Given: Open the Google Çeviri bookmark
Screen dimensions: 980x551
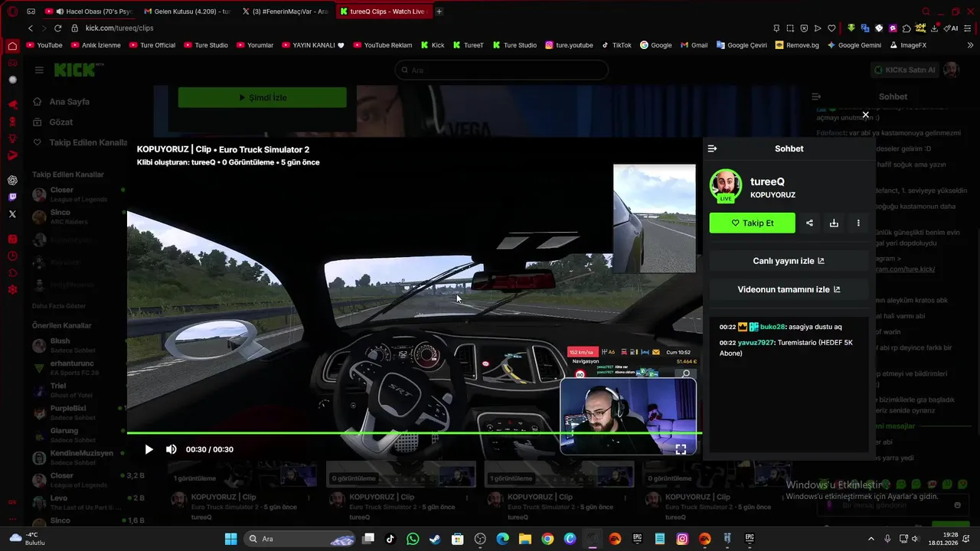Looking at the screenshot, I should point(741,45).
